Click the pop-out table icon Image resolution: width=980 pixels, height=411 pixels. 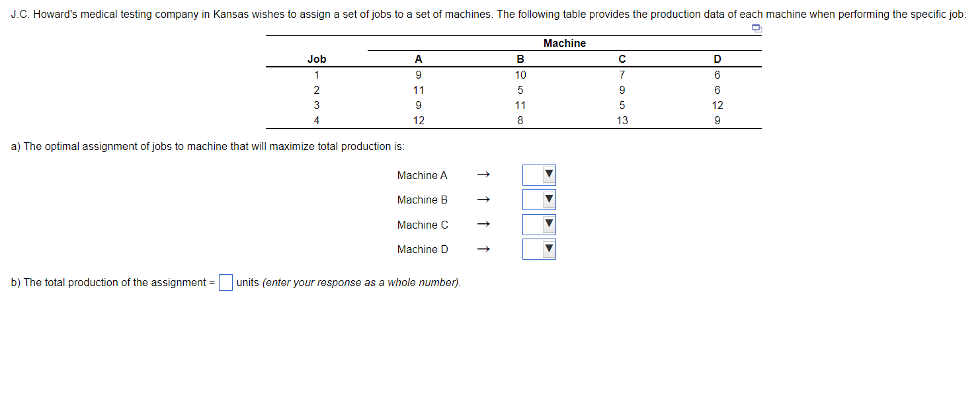pos(756,28)
